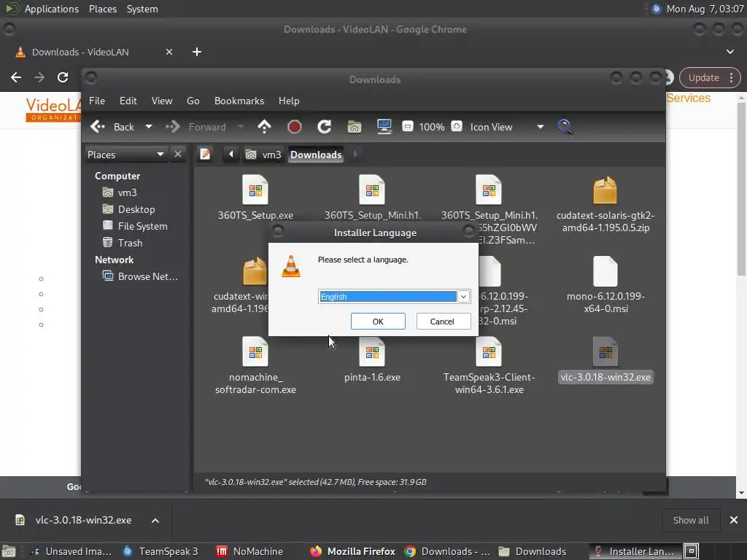
Task: Select the mono-6.12.0.199-x64-0.msi file icon
Action: 605,271
